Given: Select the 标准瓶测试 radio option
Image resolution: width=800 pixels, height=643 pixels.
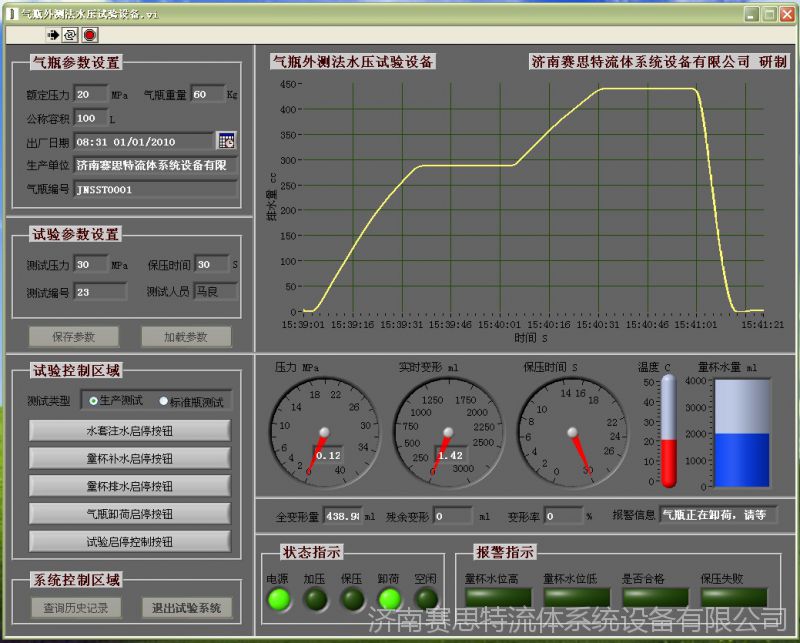Looking at the screenshot, I should coord(164,401).
